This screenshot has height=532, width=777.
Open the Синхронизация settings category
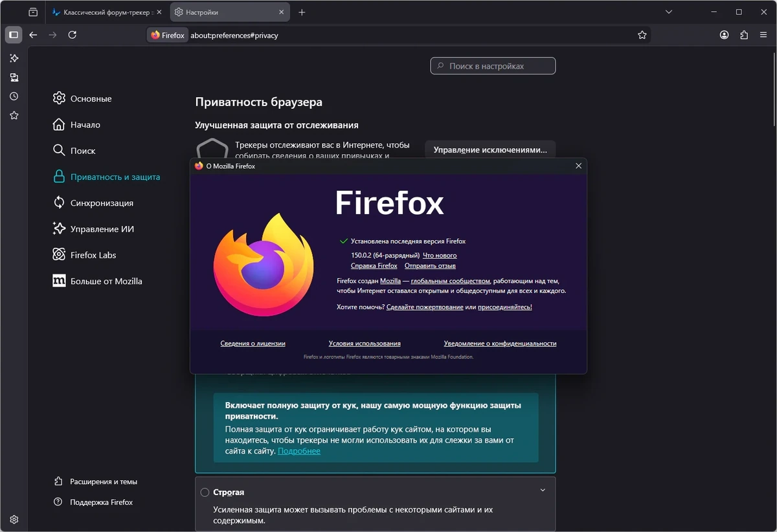[x=93, y=203]
